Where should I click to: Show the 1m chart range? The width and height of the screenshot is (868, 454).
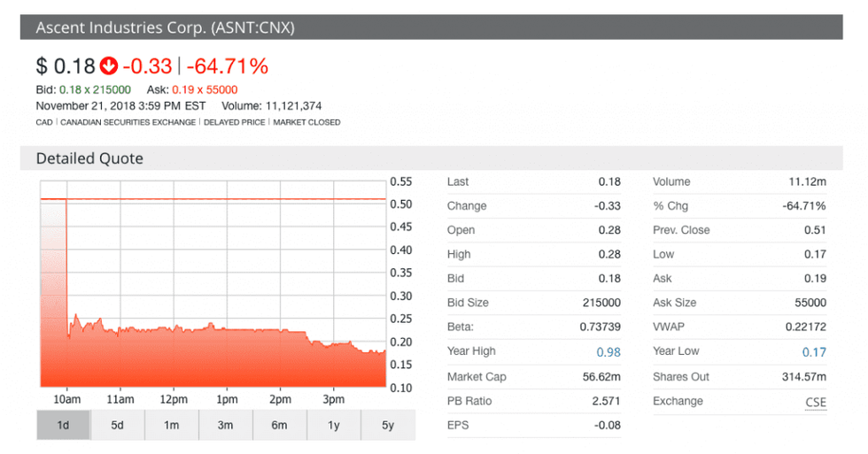171,425
